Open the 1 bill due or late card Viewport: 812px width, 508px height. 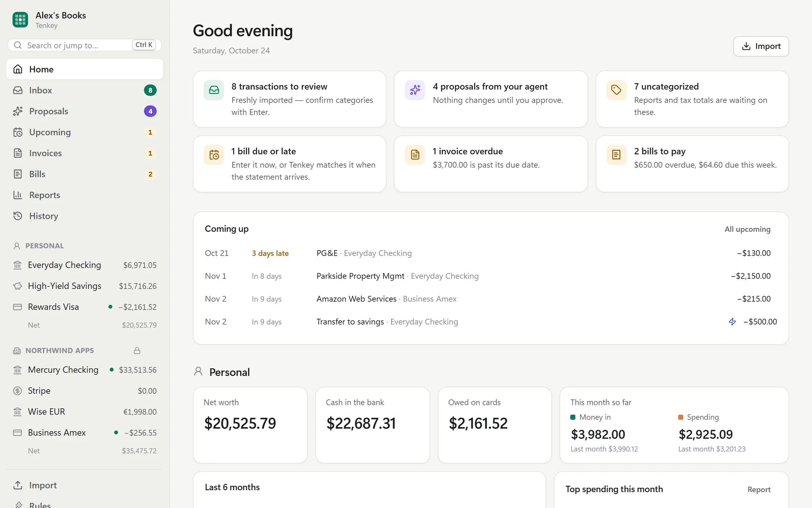click(289, 164)
